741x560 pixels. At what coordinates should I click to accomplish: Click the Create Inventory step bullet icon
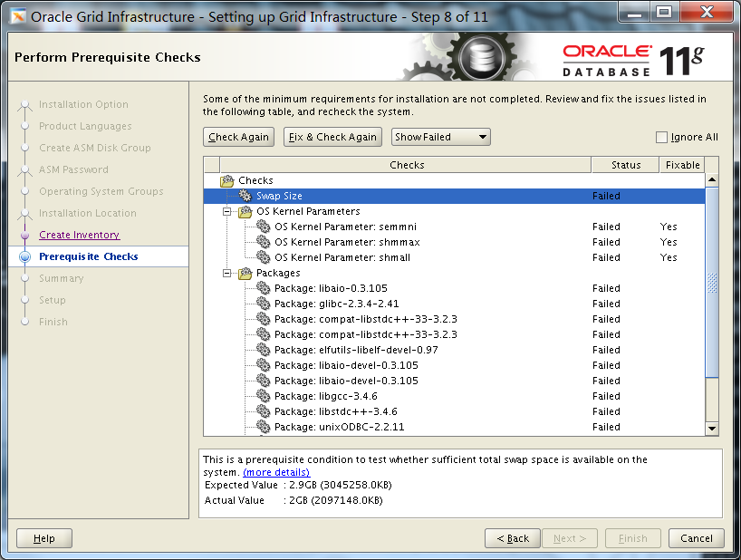[25, 235]
